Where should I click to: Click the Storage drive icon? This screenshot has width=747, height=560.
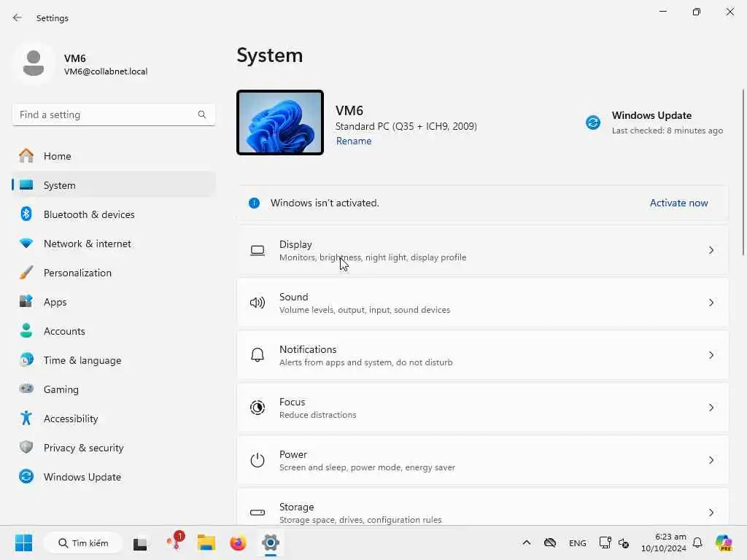coord(258,513)
